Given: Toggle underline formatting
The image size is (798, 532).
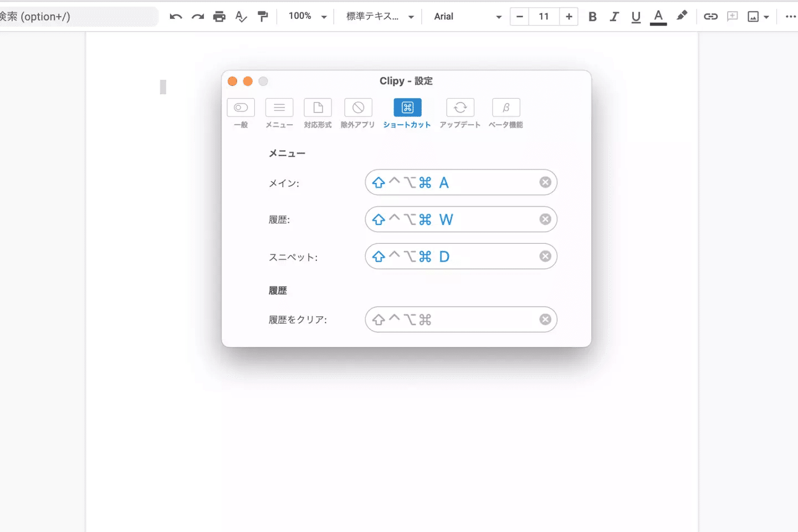Looking at the screenshot, I should (x=636, y=17).
